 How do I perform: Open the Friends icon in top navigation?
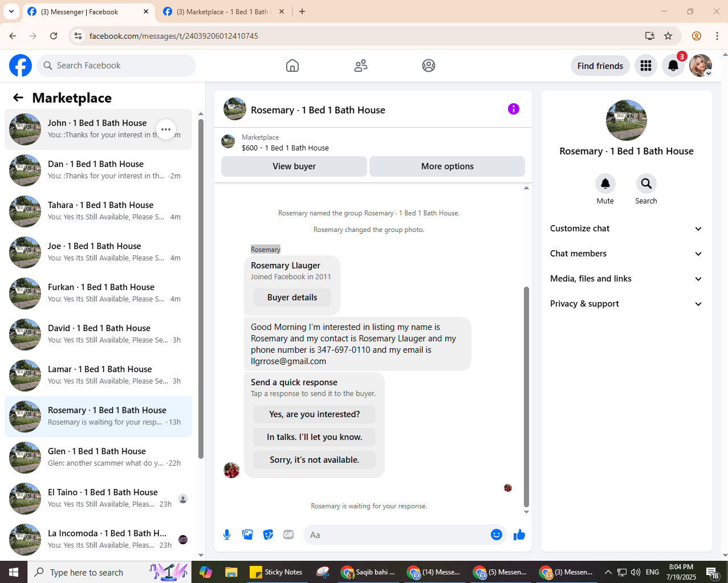tap(361, 66)
